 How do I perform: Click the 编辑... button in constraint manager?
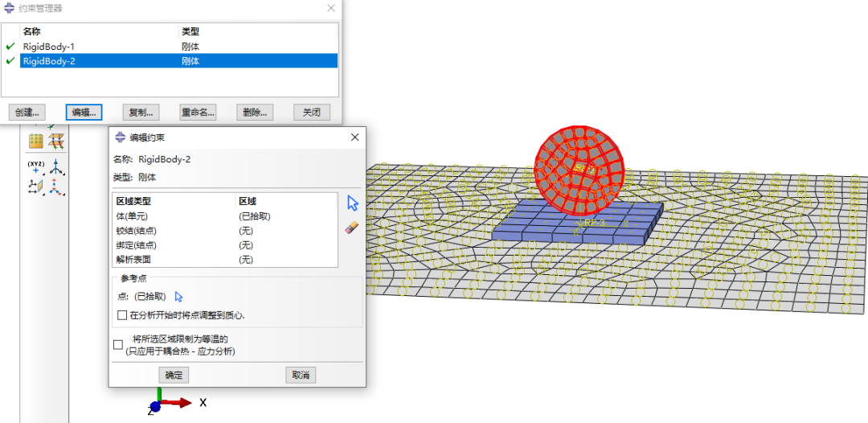84,113
